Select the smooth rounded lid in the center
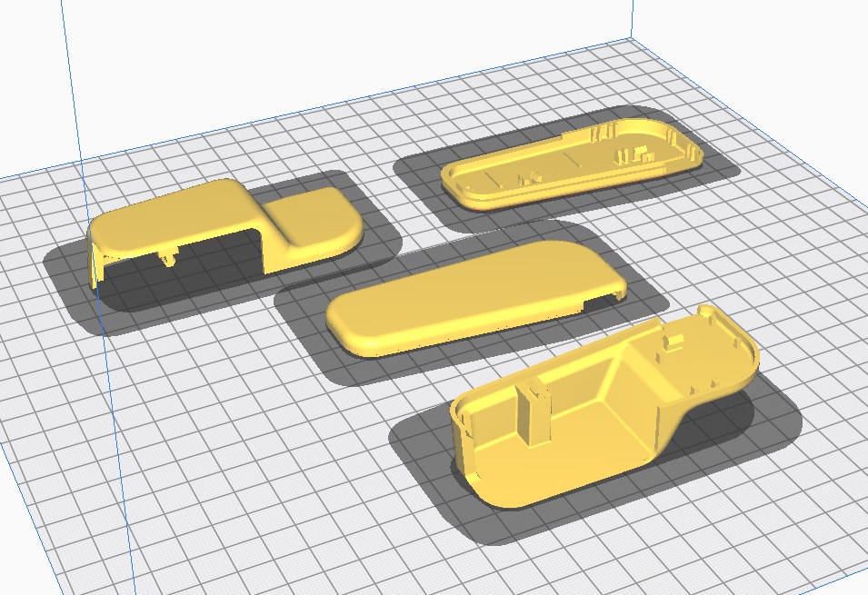Viewport: 868px width, 595px height. [x=473, y=295]
